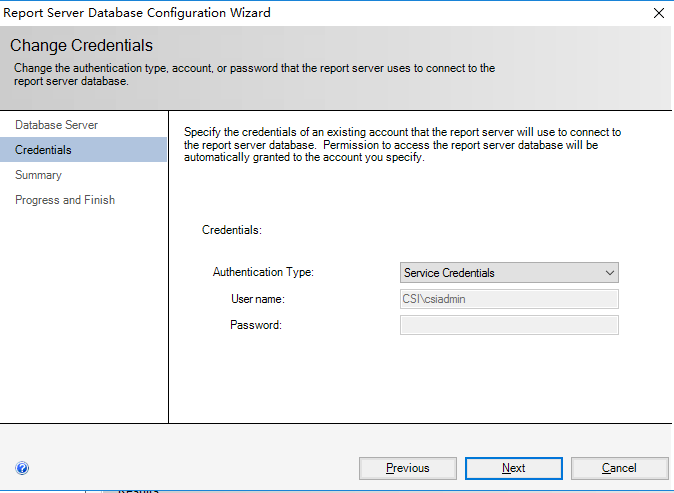
Task: Cancel the configuration wizard
Action: tap(618, 468)
